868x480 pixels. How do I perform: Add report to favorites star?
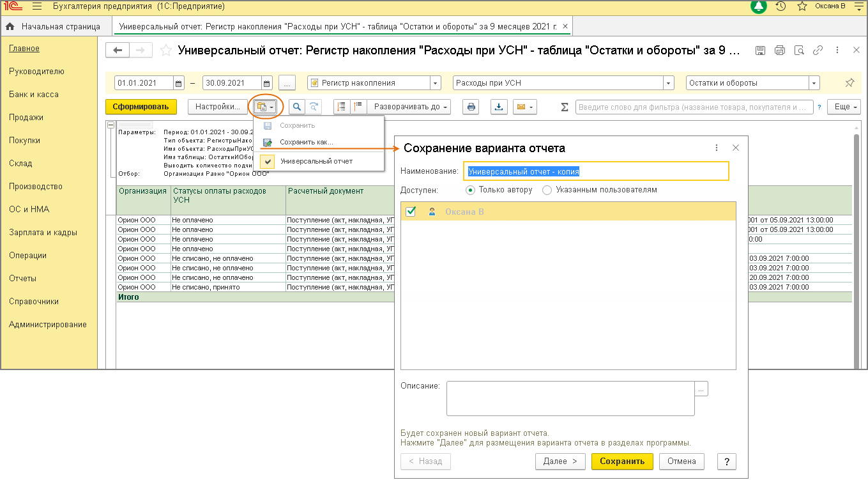point(166,50)
